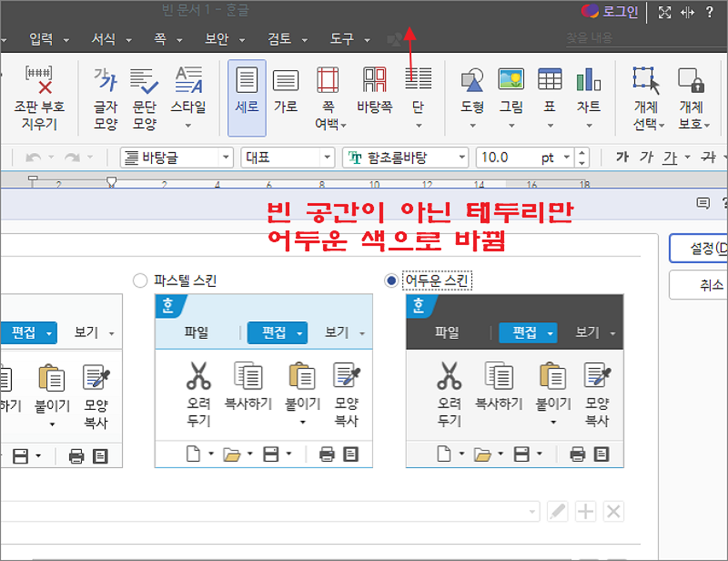Apply italic with the slanted 가 icon
This screenshot has width=728, height=561.
(646, 157)
